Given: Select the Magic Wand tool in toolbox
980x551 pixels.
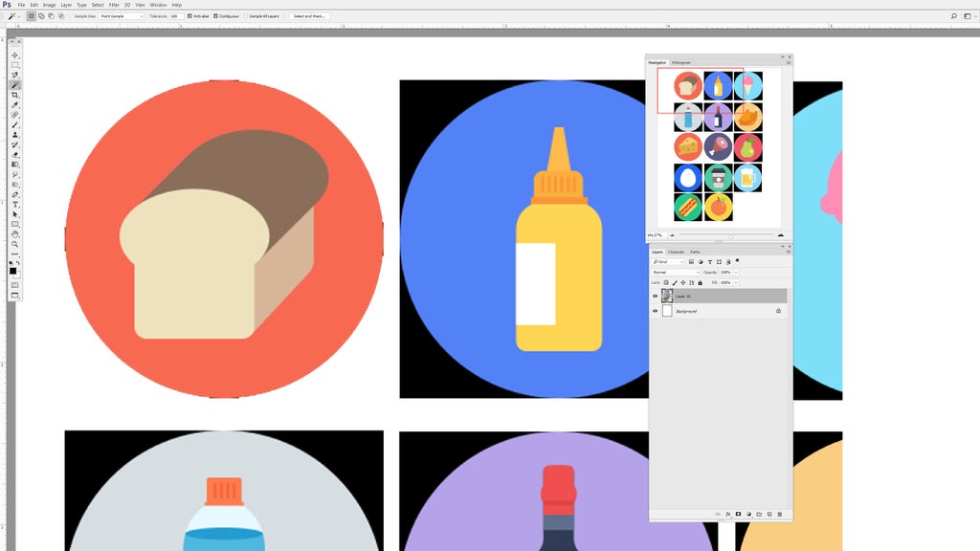Looking at the screenshot, I should 15,85.
